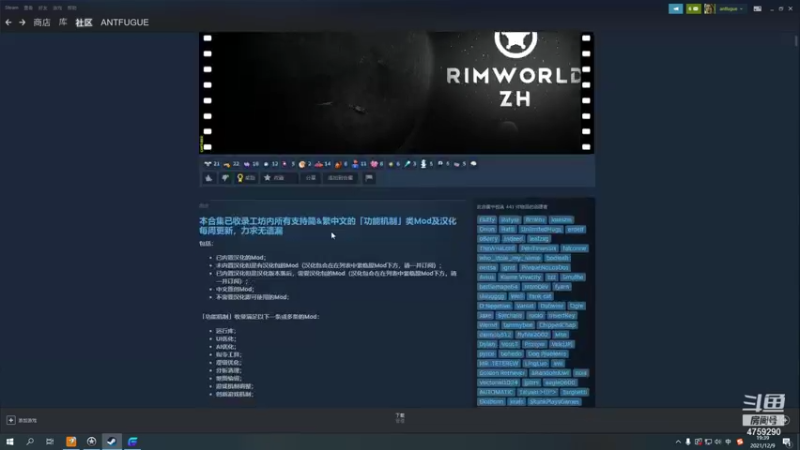Expand the antfugue account dropdown
Image resolution: width=800 pixels, height=450 pixels.
tap(731, 9)
